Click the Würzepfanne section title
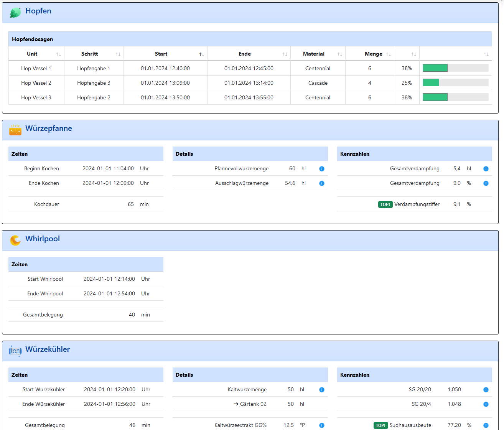The height and width of the screenshot is (430, 504). click(49, 129)
